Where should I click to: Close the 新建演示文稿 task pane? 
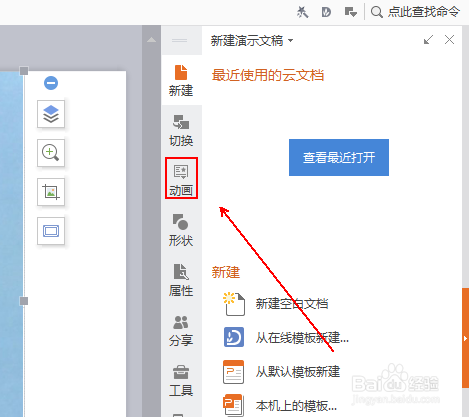(x=449, y=40)
